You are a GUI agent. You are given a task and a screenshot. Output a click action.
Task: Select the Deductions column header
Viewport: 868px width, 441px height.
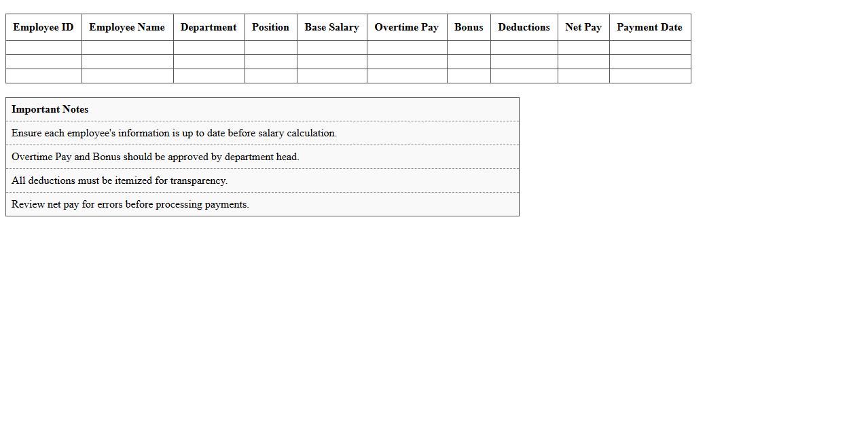pyautogui.click(x=524, y=27)
